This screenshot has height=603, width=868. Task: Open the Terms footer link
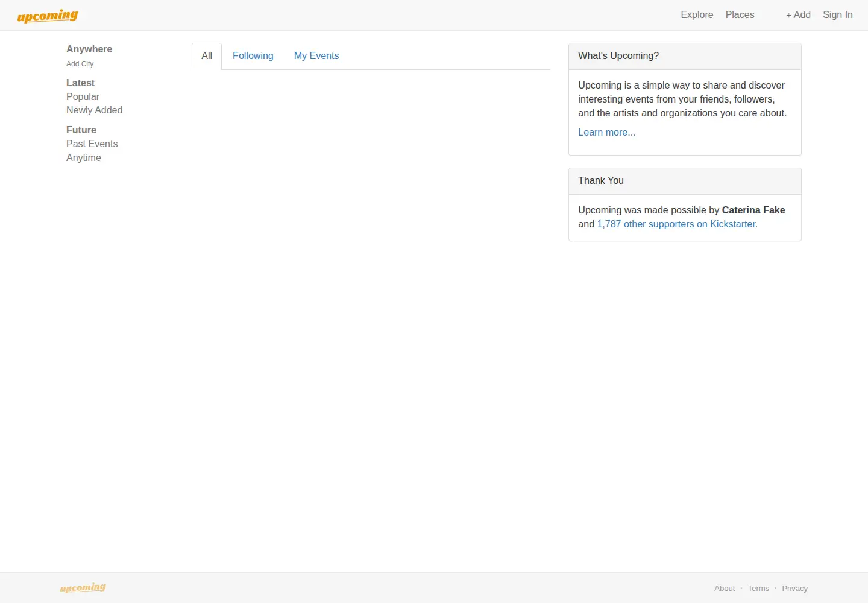click(x=758, y=589)
